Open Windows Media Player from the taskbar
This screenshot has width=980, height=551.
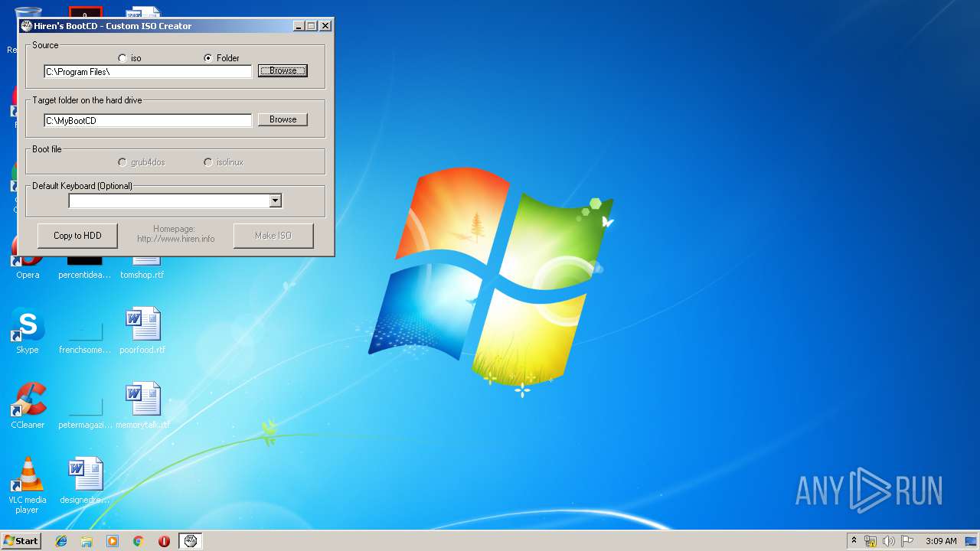pyautogui.click(x=113, y=541)
